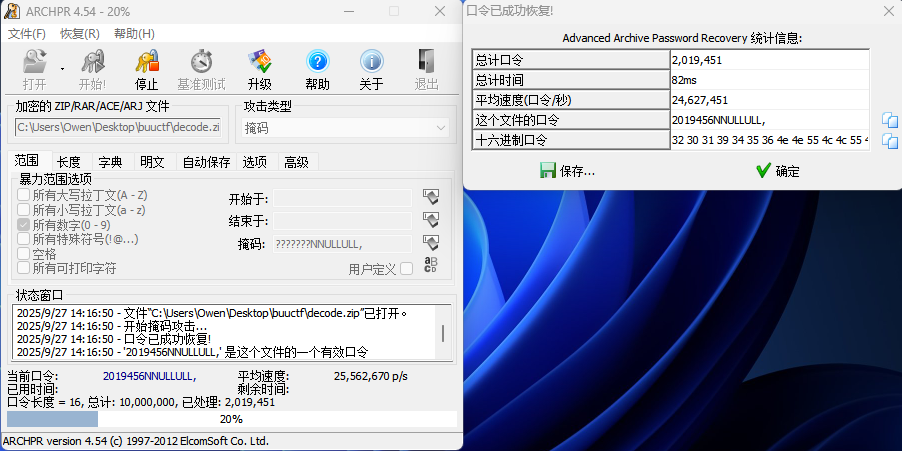The width and height of the screenshot is (902, 451).
Task: Switch to the 高级 tab
Action: tap(296, 162)
